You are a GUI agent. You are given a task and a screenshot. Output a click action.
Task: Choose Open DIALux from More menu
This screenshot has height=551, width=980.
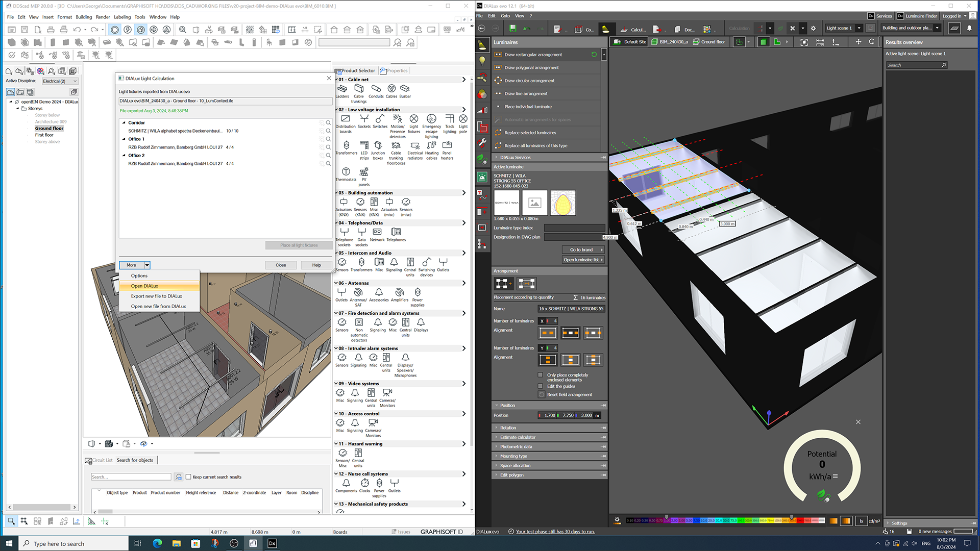coord(159,286)
